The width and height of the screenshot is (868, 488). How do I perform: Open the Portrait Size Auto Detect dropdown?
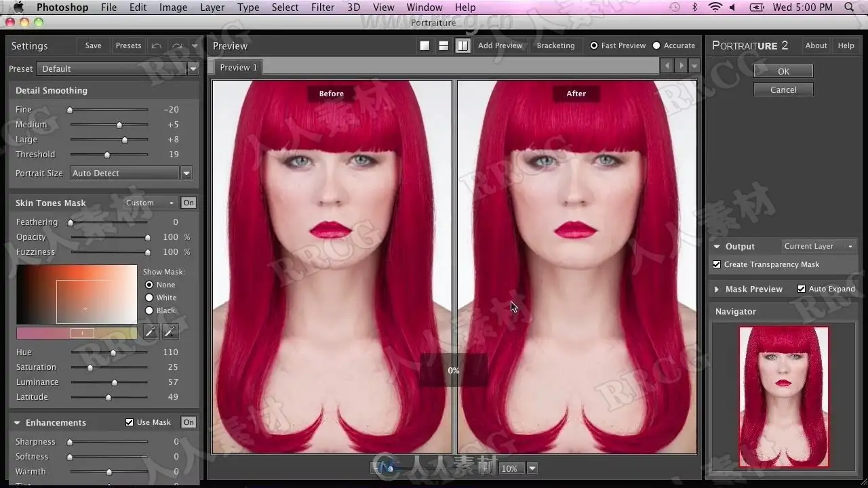[x=131, y=173]
